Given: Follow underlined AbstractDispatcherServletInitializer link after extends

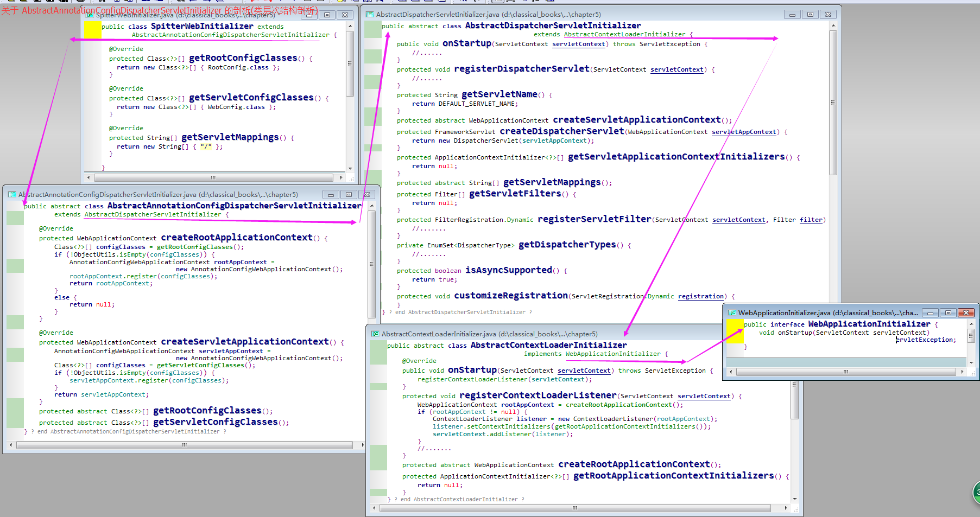Looking at the screenshot, I should click(x=153, y=214).
